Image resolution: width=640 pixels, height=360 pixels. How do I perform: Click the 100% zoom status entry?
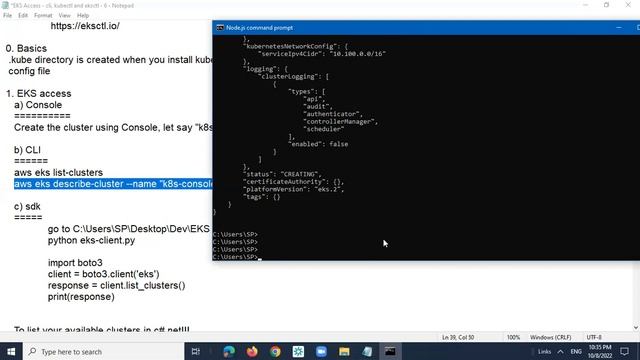(513, 338)
